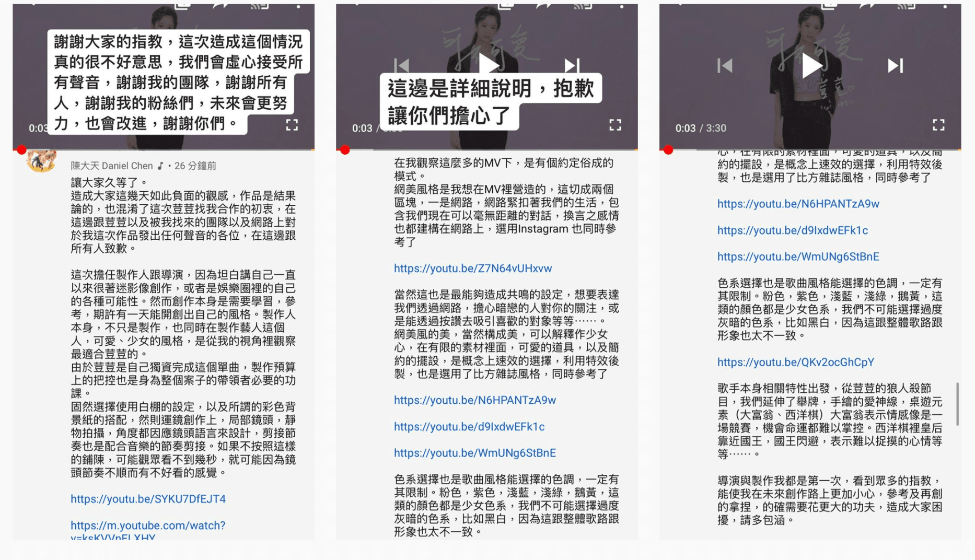Open d9IxdwEFk1c link in the 這邊是詳細說明 panel
Viewport: 975px width, 560px height.
[469, 427]
